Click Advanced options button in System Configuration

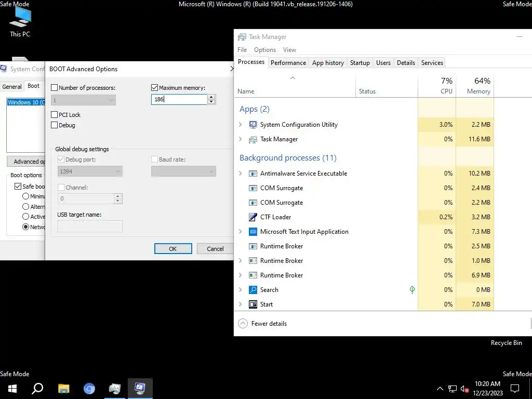coord(26,162)
